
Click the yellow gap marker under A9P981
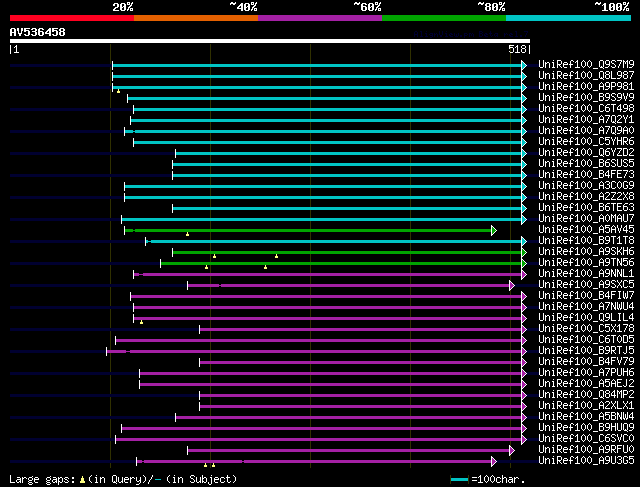point(118,91)
